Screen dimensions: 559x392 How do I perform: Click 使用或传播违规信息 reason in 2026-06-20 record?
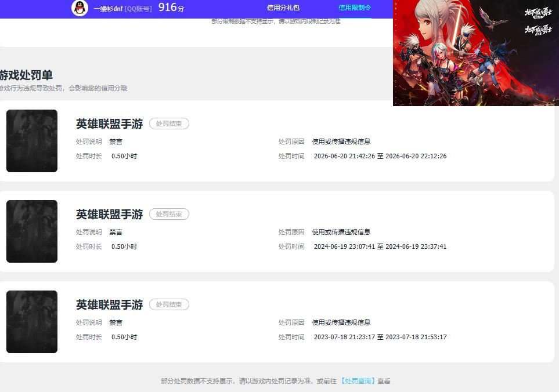click(341, 141)
